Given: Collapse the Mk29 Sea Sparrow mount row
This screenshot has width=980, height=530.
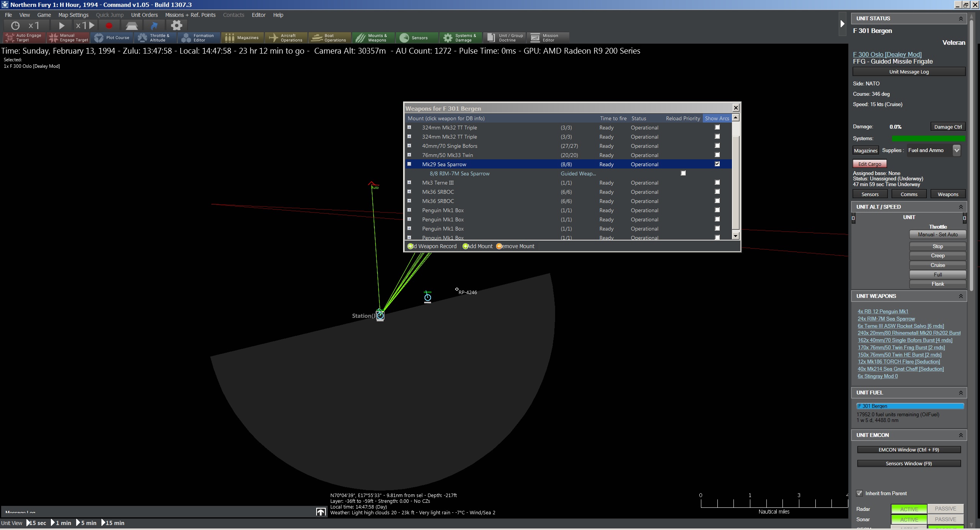Looking at the screenshot, I should (x=409, y=164).
